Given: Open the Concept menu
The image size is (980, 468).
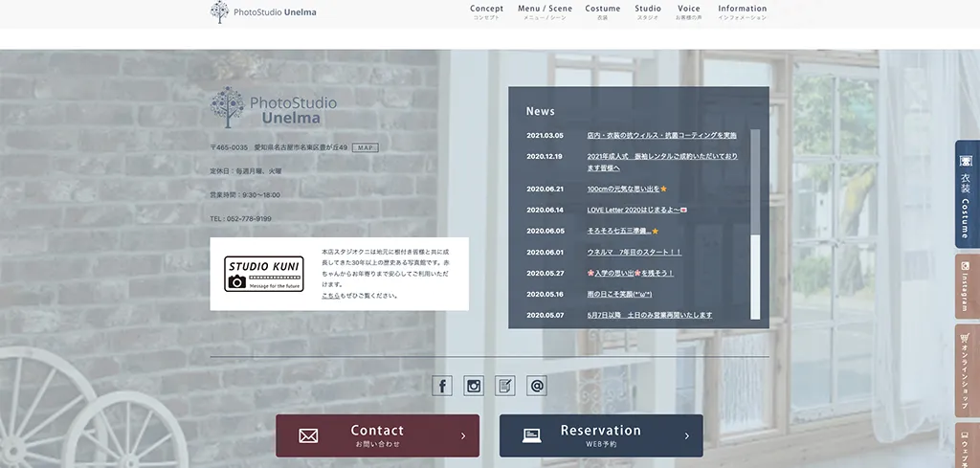Looking at the screenshot, I should pos(486,11).
